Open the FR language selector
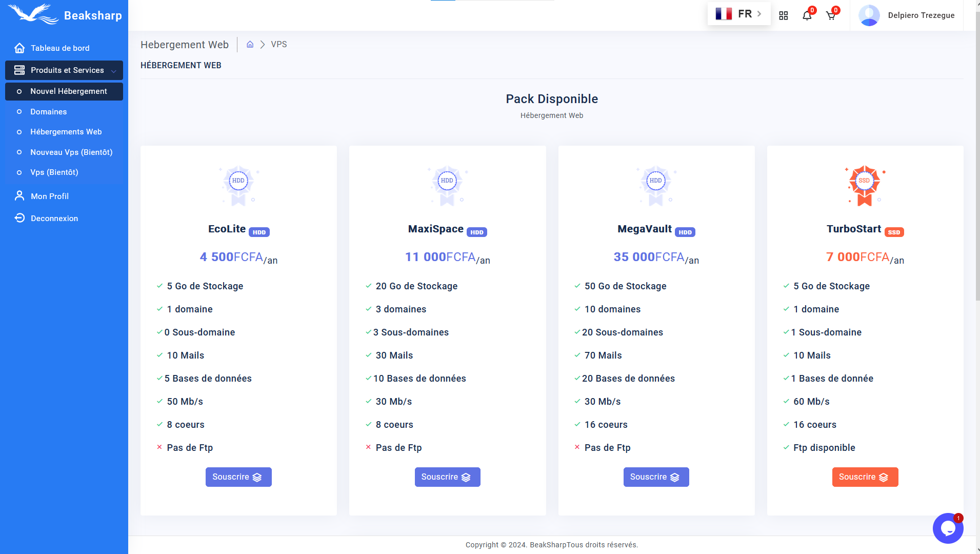 pyautogui.click(x=738, y=14)
